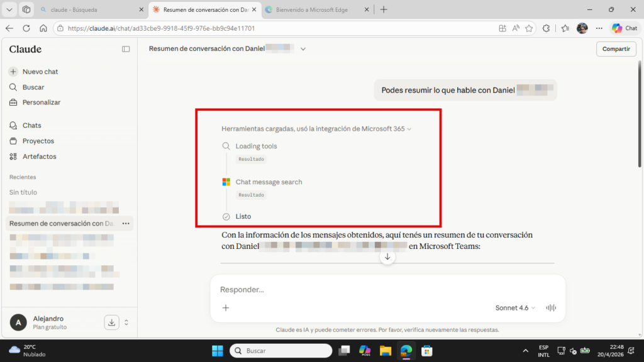Click the Compartir button

616,49
